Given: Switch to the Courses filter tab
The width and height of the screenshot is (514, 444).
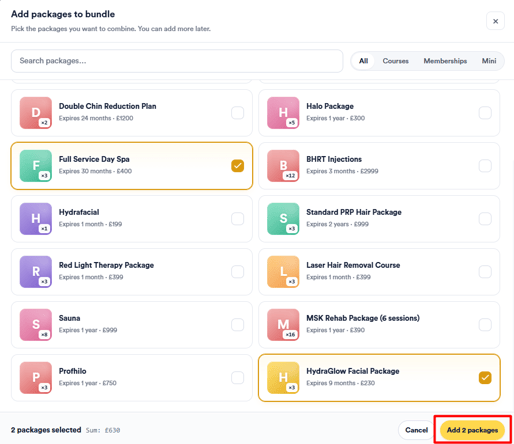Looking at the screenshot, I should pyautogui.click(x=395, y=61).
